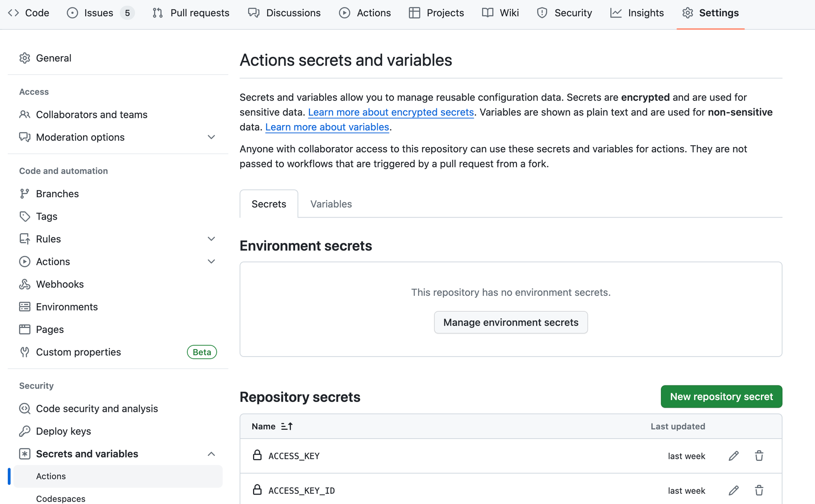
Task: Delete ACCESS_KEY_ID using its trash icon
Action: [x=759, y=491]
